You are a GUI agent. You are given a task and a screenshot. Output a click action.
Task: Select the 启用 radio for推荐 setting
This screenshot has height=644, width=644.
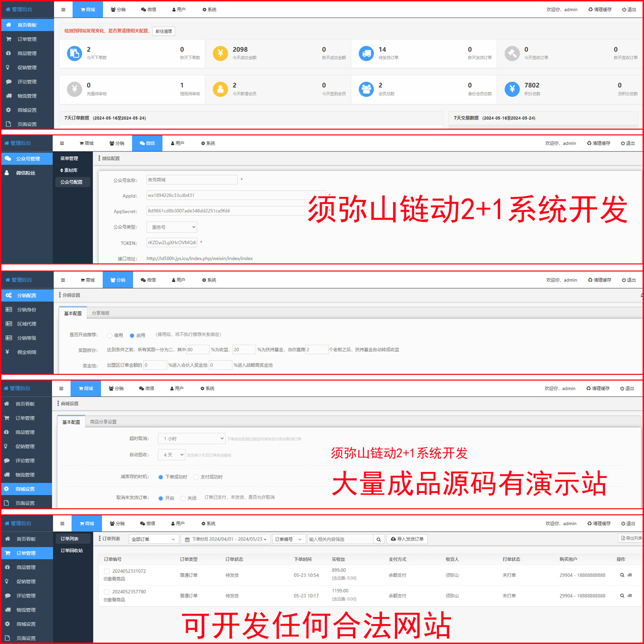[x=132, y=335]
